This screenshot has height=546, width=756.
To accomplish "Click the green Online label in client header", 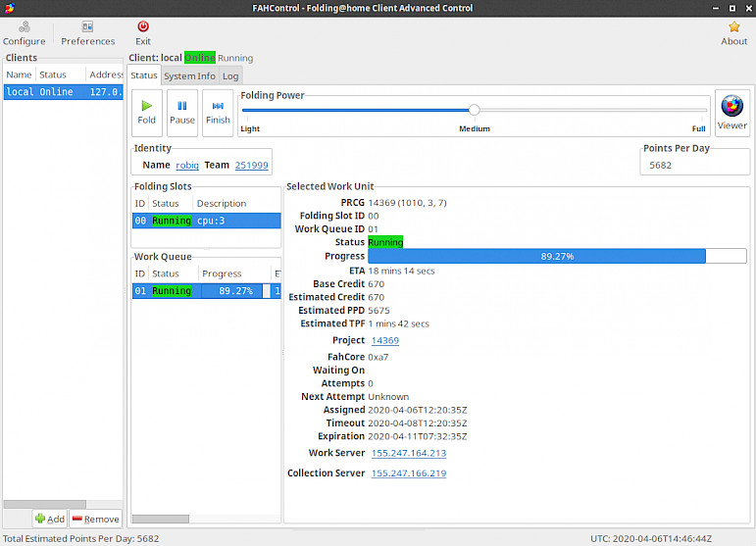I will click(200, 58).
